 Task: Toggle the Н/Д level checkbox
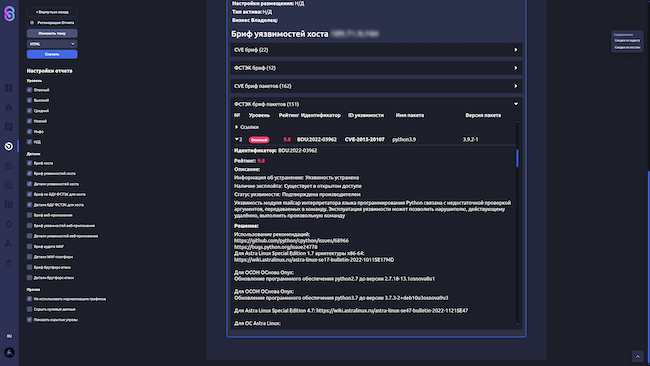coord(29,142)
